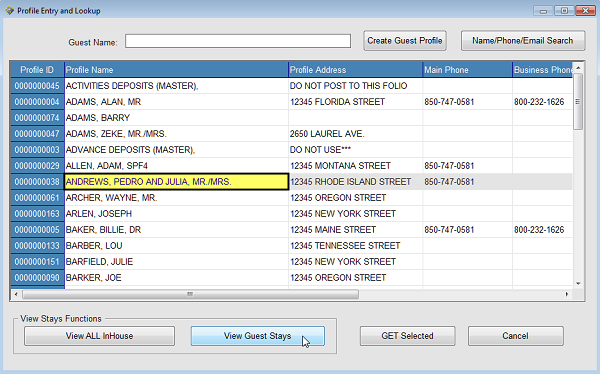
Task: Click the Business Phone column header
Action: pyautogui.click(x=543, y=70)
